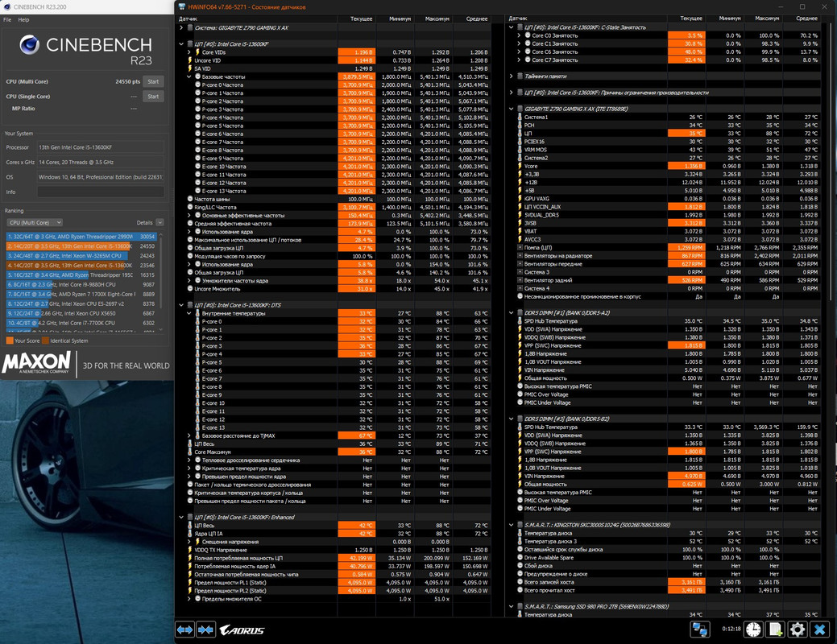
Task: Collapse Внутренние температуры tree
Action: 189,314
